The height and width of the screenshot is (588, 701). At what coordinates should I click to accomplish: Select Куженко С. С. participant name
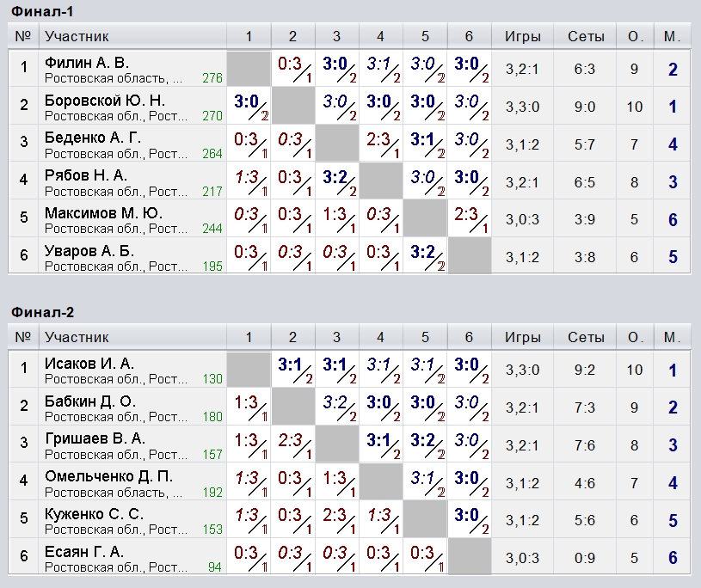95,514
